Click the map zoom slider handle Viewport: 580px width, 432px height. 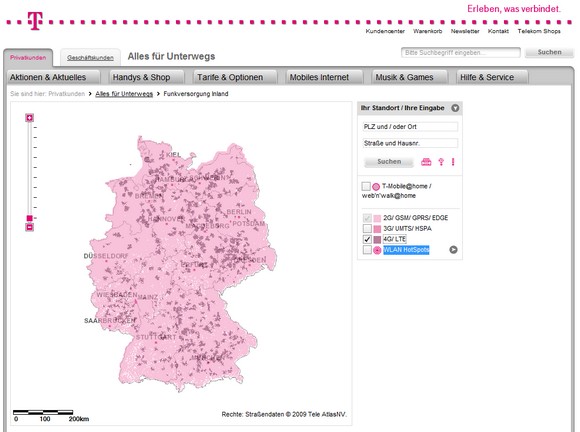pos(30,218)
